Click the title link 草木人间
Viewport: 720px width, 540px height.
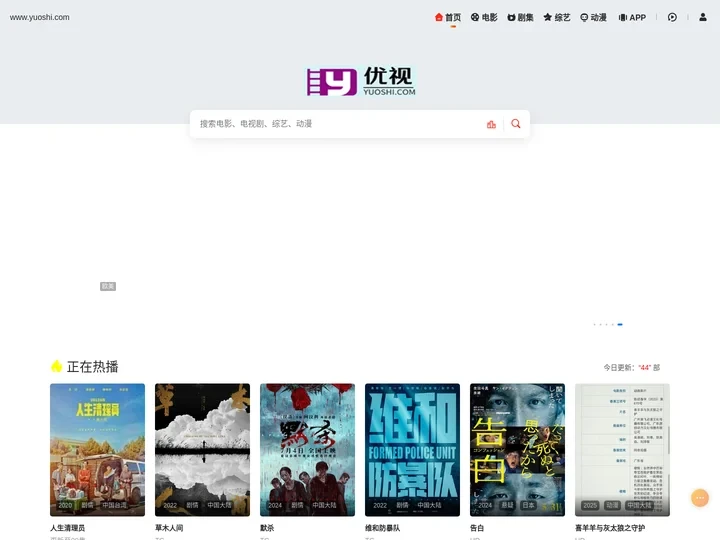click(169, 528)
